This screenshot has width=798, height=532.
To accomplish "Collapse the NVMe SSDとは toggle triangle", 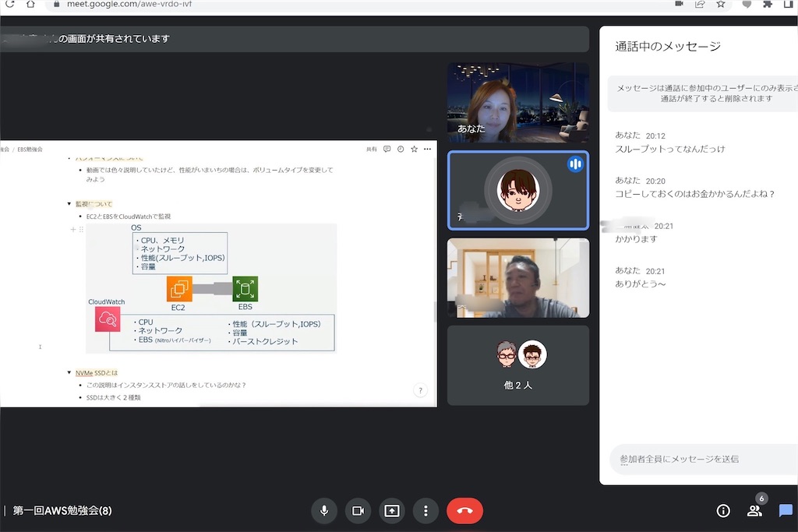I will 69,372.
